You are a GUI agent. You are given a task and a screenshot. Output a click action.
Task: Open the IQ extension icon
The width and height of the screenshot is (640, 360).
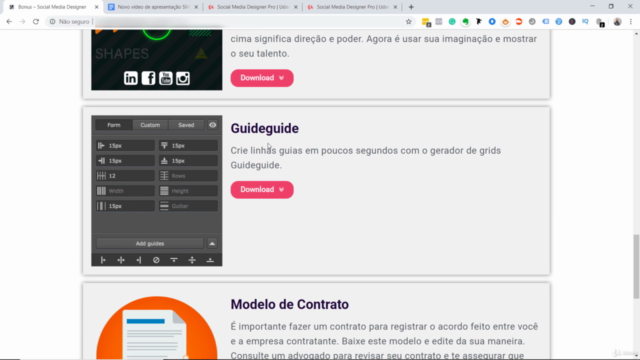coord(585,22)
